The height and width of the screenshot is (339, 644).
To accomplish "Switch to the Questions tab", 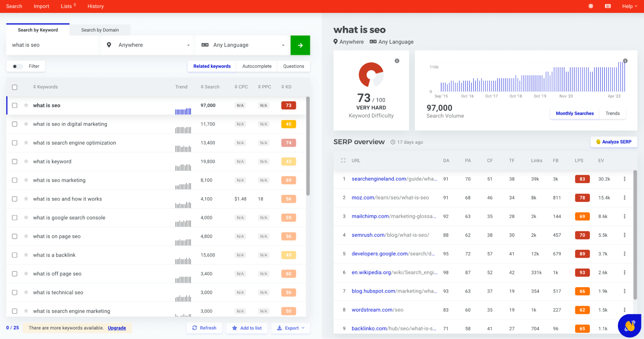I will 293,66.
